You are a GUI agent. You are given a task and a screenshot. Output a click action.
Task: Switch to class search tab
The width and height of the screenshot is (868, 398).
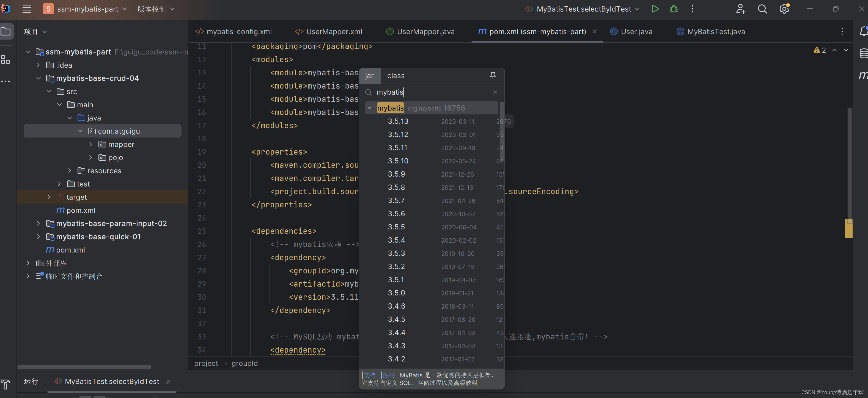coord(395,76)
